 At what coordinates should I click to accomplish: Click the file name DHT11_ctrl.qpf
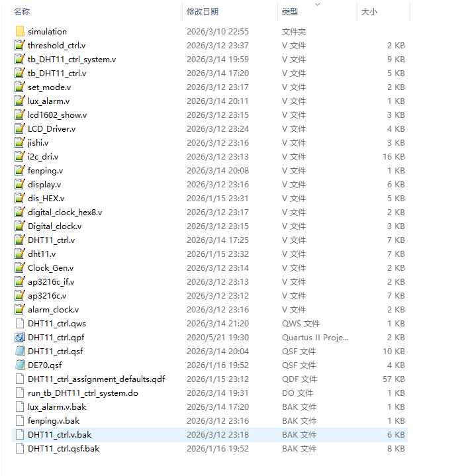[56, 337]
